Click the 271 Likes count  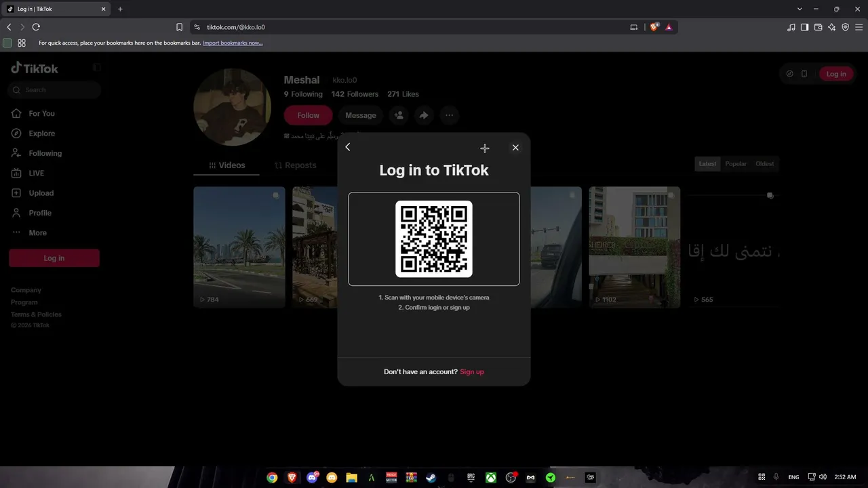point(403,94)
